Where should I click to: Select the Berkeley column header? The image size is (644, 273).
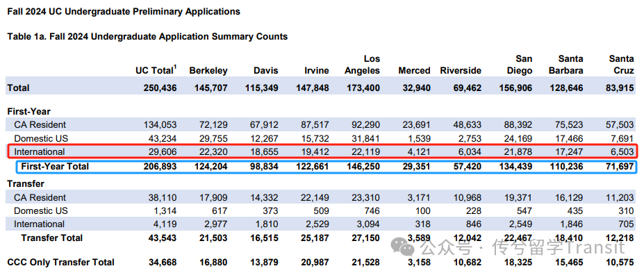tap(208, 71)
